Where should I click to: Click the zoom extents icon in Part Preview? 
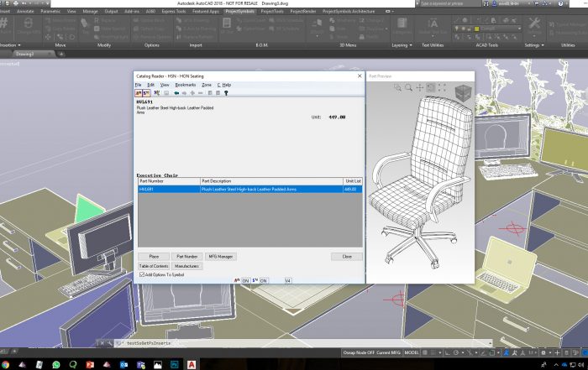point(442,87)
